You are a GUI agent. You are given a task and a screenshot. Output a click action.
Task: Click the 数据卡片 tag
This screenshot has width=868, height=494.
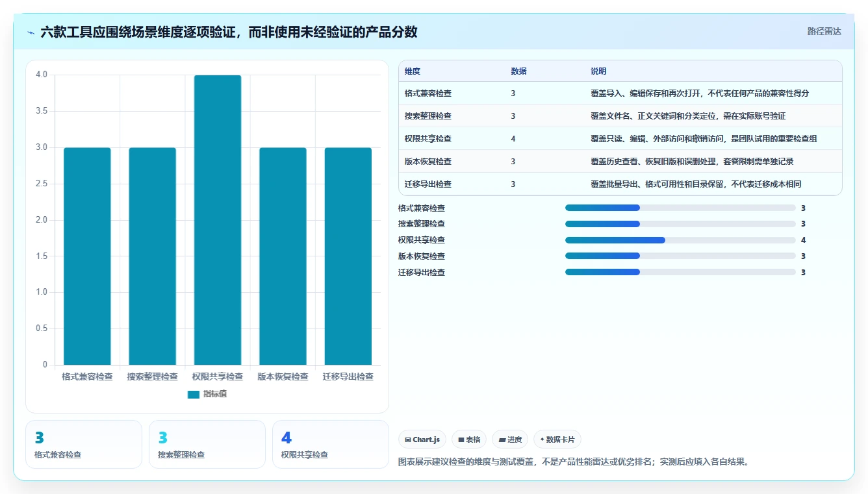(x=557, y=439)
